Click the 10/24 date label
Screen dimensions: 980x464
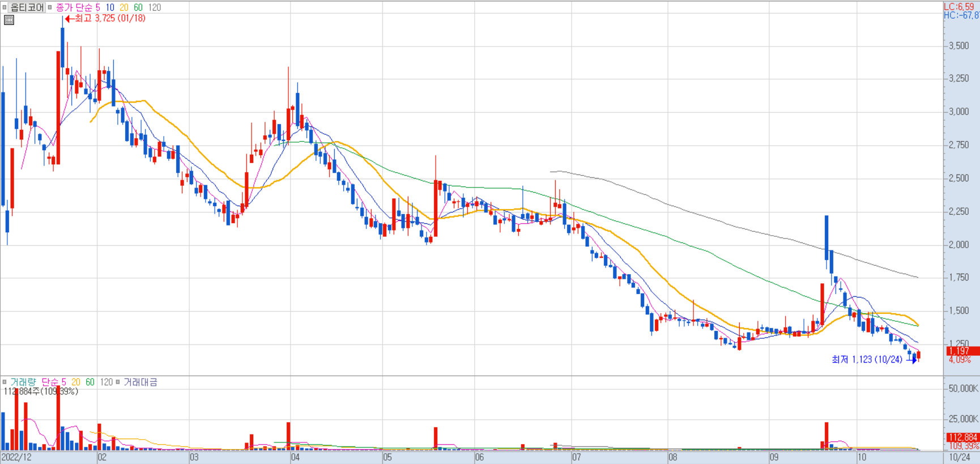point(960,457)
